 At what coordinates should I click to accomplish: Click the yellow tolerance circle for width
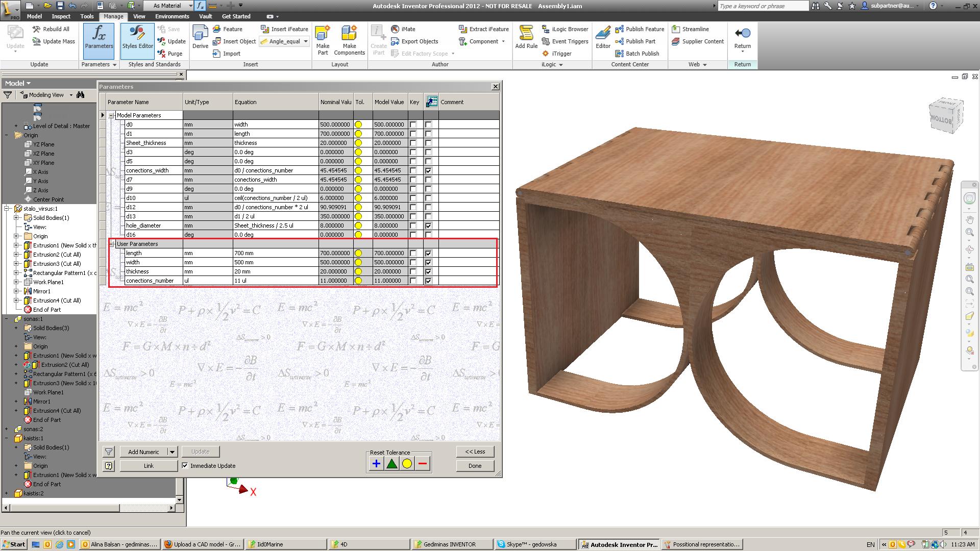358,262
